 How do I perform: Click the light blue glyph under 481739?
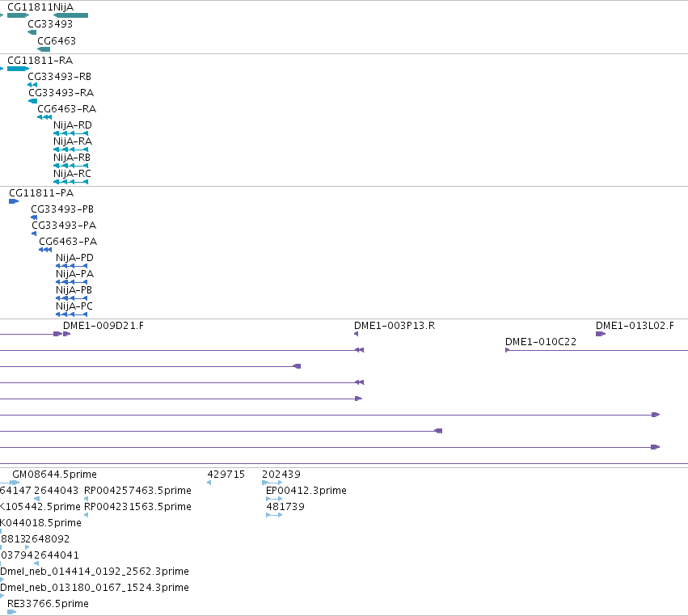[x=274, y=515]
